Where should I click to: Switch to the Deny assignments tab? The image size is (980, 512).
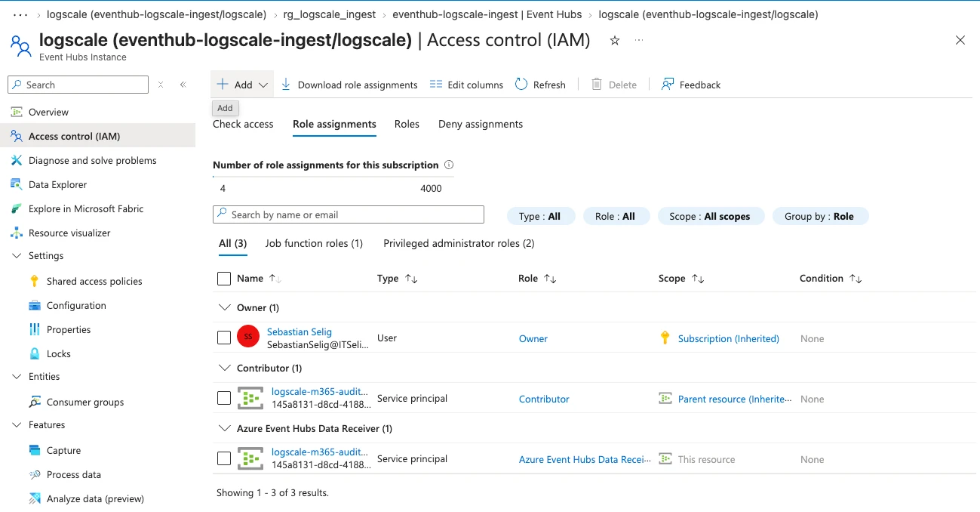click(x=481, y=124)
